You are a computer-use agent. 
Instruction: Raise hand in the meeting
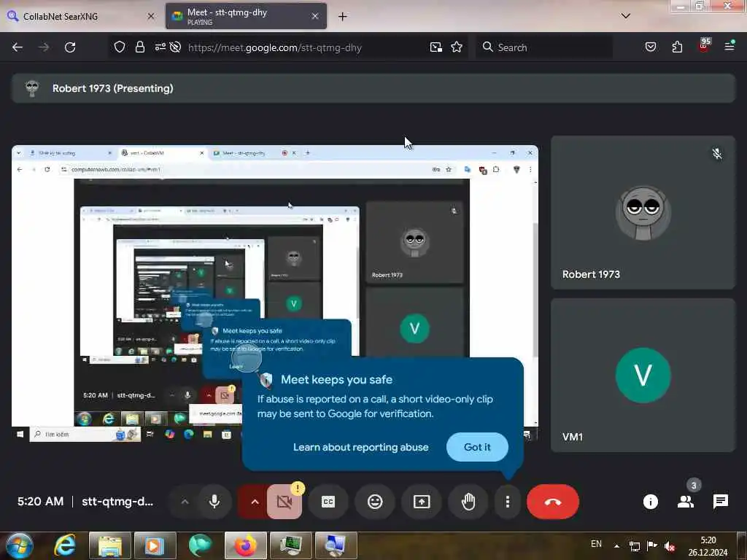468,502
